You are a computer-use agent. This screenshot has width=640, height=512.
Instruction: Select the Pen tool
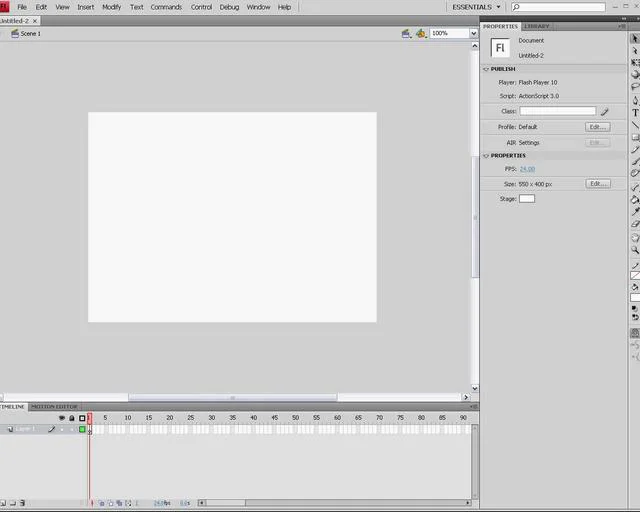(x=635, y=100)
